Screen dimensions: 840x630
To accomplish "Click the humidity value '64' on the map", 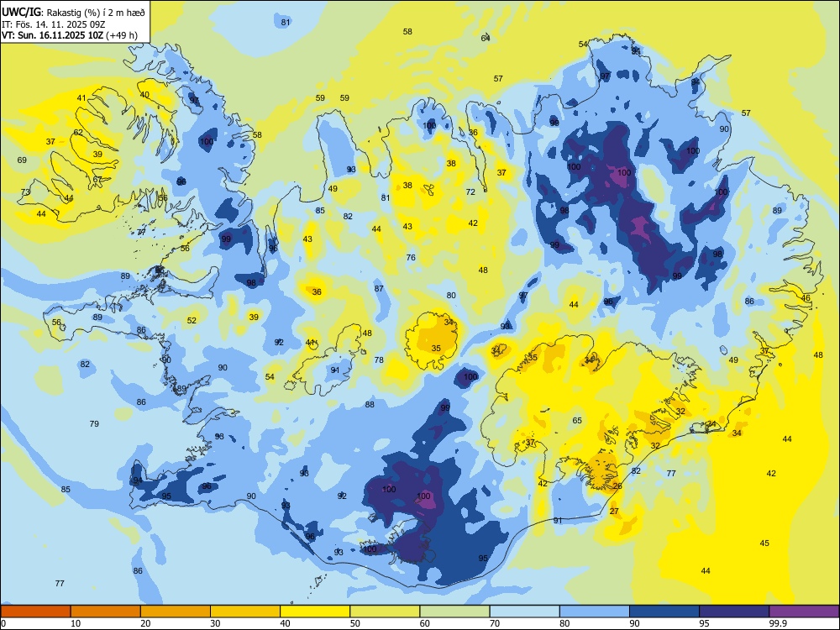I will click(x=486, y=38).
